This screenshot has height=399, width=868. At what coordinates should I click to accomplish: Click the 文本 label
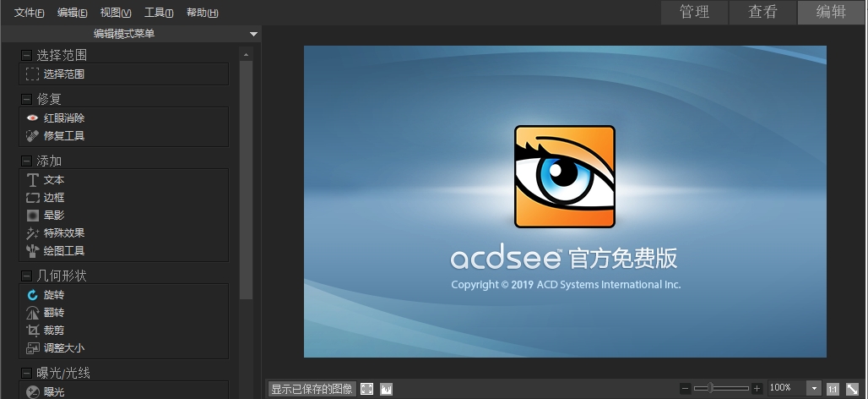[x=54, y=180]
